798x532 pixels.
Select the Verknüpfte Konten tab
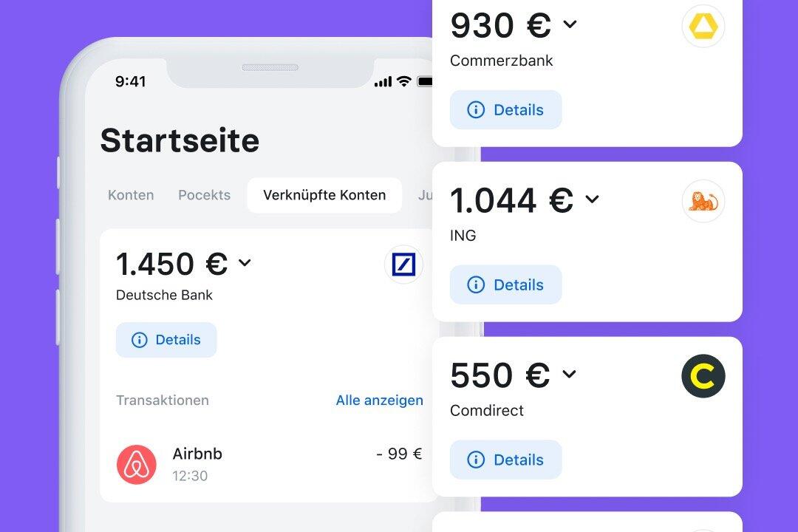pos(324,195)
